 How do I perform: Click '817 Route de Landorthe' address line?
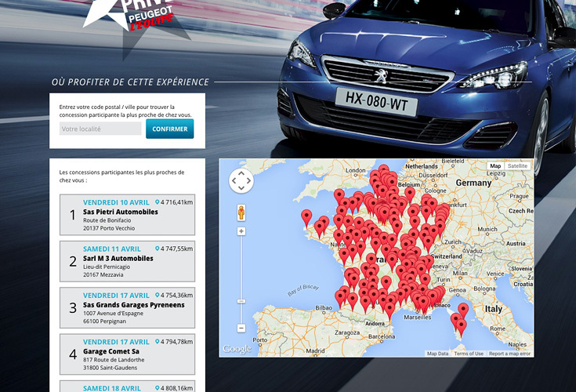tap(114, 360)
